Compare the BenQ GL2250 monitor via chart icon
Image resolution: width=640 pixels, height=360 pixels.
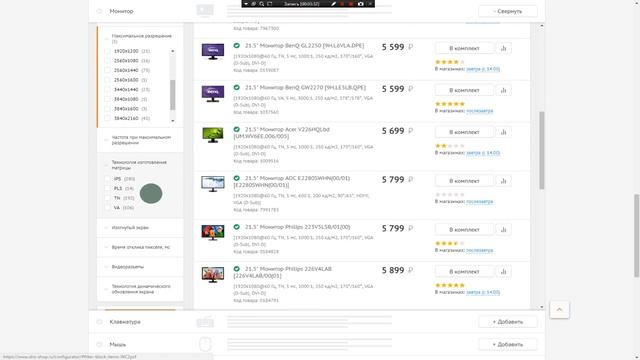pyautogui.click(x=503, y=48)
